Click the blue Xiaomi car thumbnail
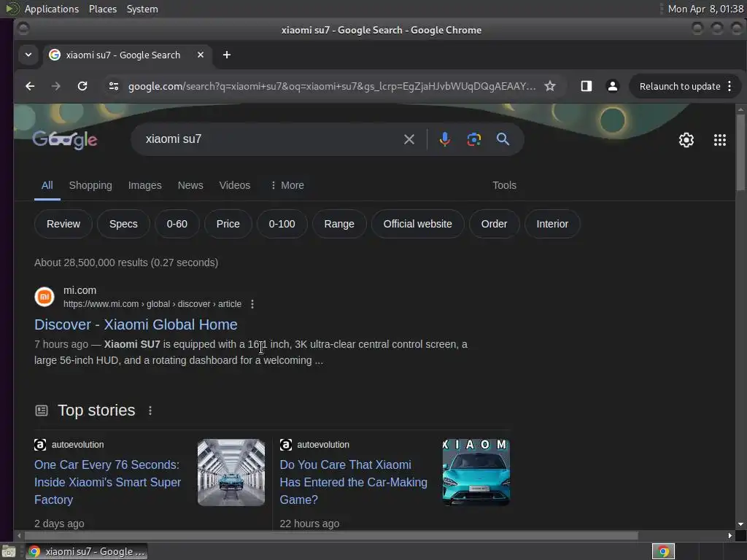The height and width of the screenshot is (560, 747). [x=476, y=472]
